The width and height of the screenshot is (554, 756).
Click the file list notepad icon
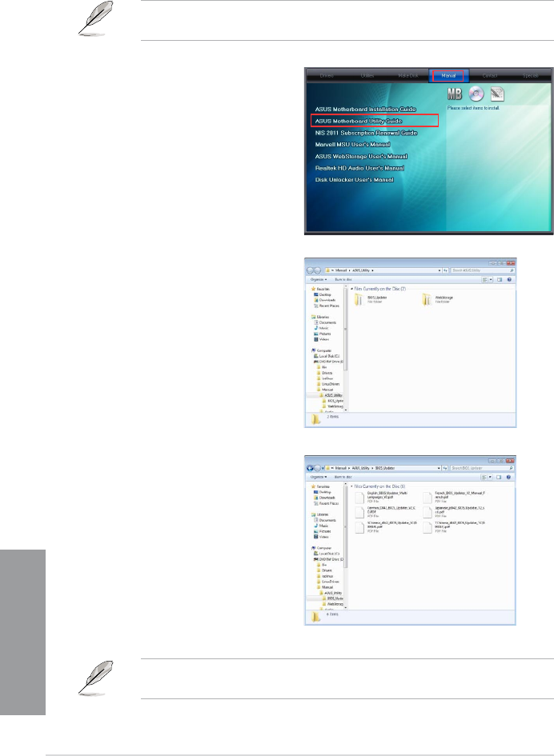497,94
